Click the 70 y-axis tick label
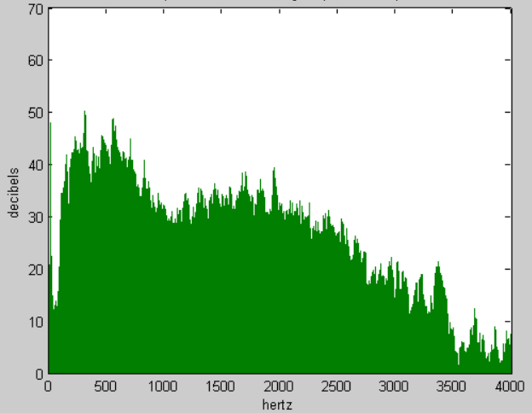This screenshot has height=413, width=532. click(35, 9)
